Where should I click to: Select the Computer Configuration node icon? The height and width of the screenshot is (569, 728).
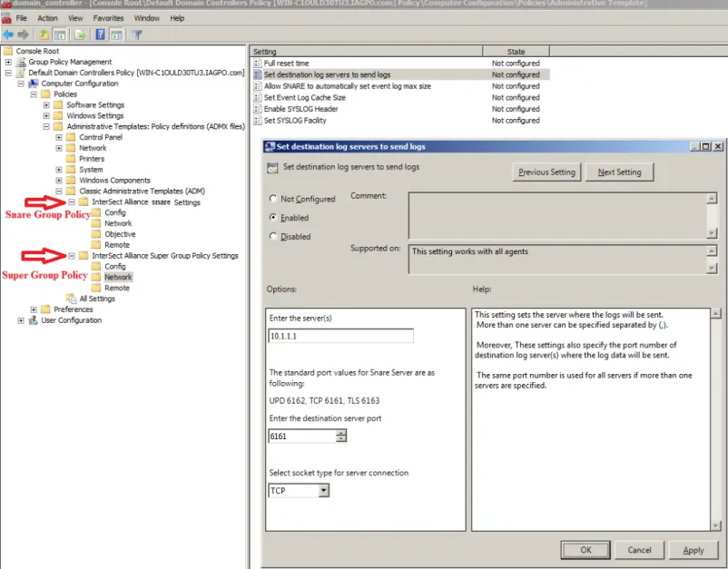coord(34,83)
